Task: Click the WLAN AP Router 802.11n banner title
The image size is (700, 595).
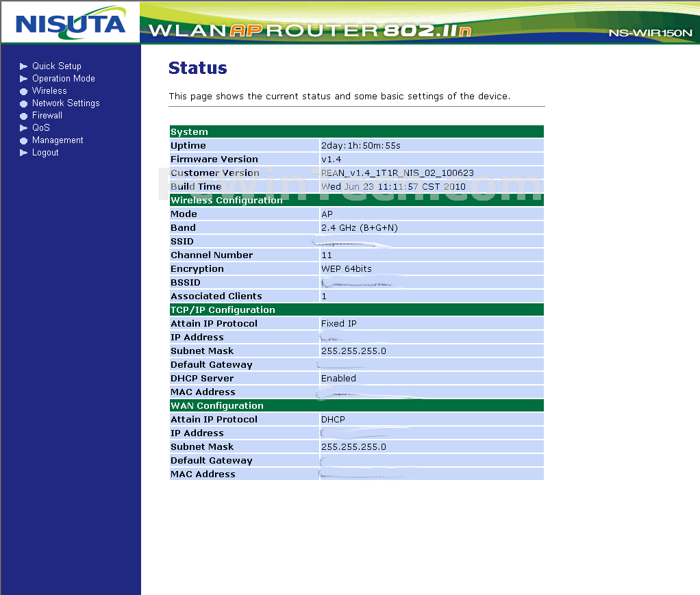Action: [310, 30]
